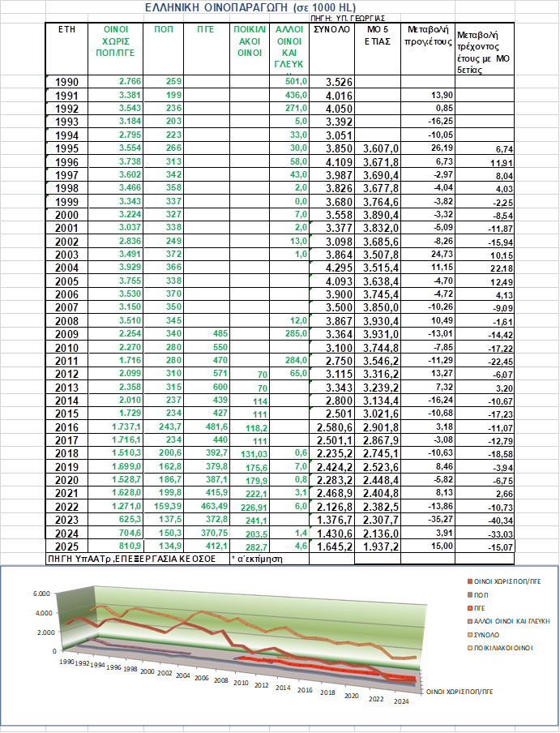Select the ΠΓΕ column header cell

(x=205, y=29)
